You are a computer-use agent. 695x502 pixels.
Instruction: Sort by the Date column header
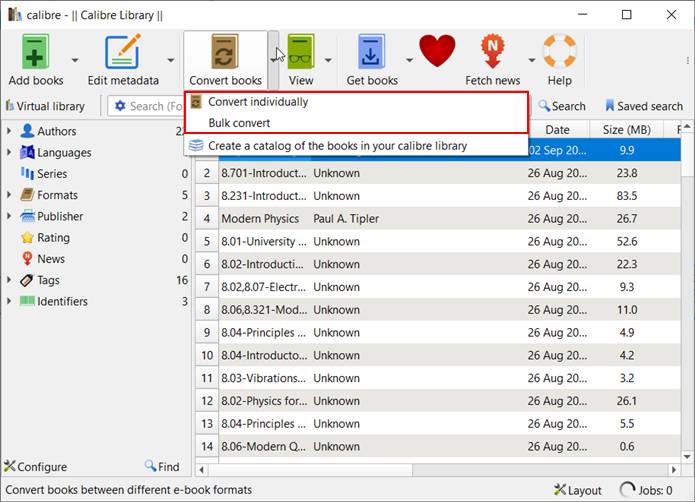click(557, 130)
